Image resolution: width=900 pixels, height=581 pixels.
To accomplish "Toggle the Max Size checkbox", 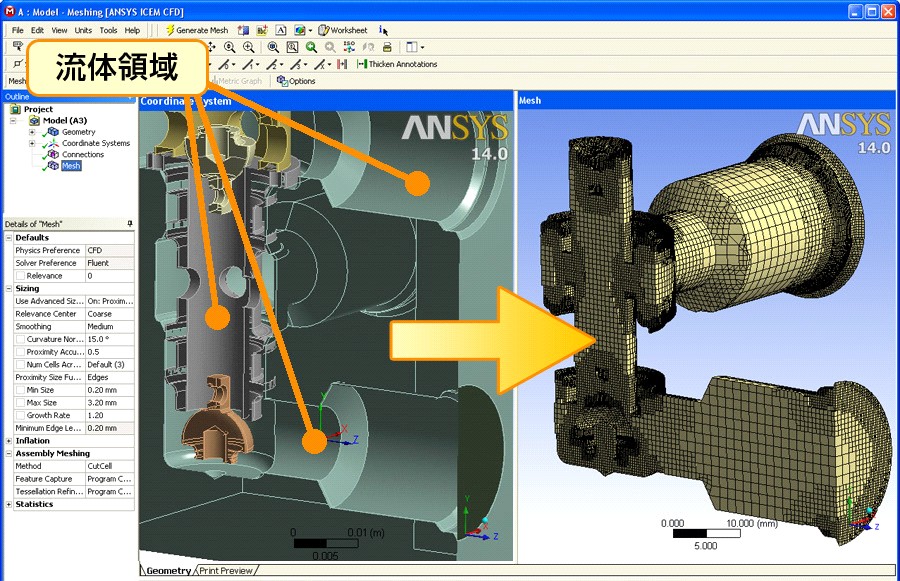I will tap(21, 402).
